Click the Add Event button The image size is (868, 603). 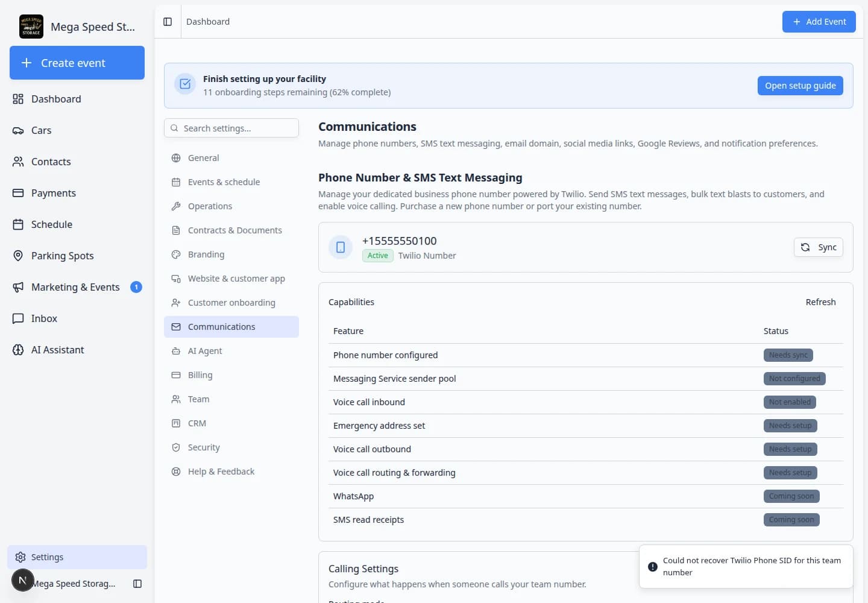pos(819,22)
